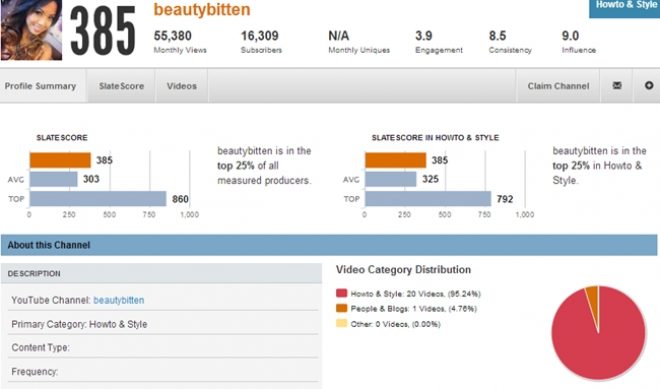The image size is (660, 389).
Task: Click the beautybitten channel title
Action: coord(202,9)
